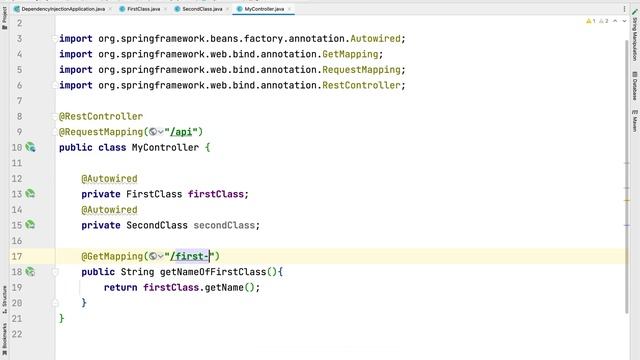Click autowired gutter icon on line 15
This screenshot has height=360, width=640.
pos(30,225)
